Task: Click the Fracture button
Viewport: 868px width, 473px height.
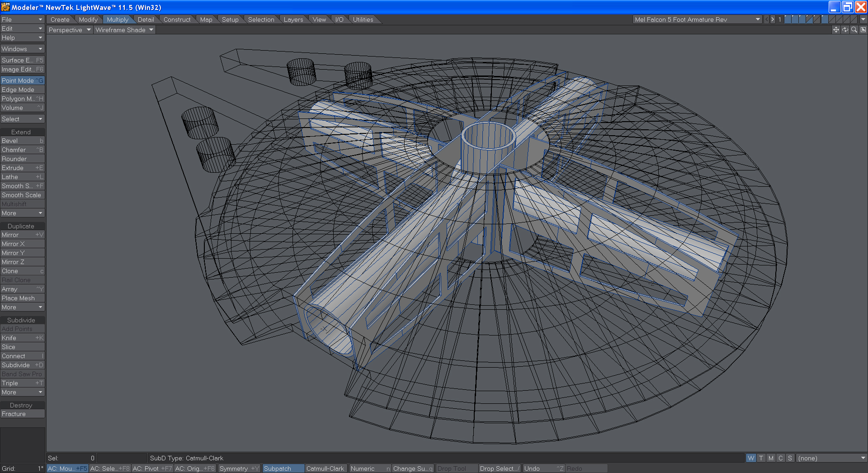Action: 22,414
